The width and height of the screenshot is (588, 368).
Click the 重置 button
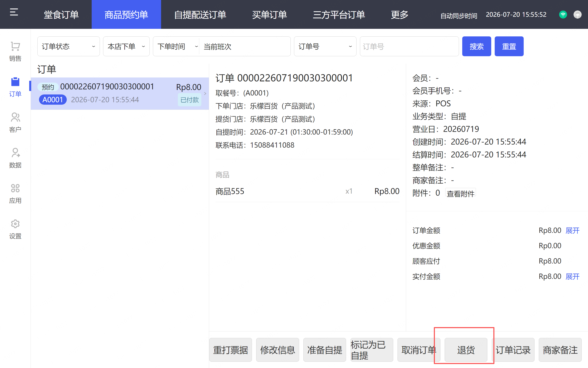[x=509, y=46]
